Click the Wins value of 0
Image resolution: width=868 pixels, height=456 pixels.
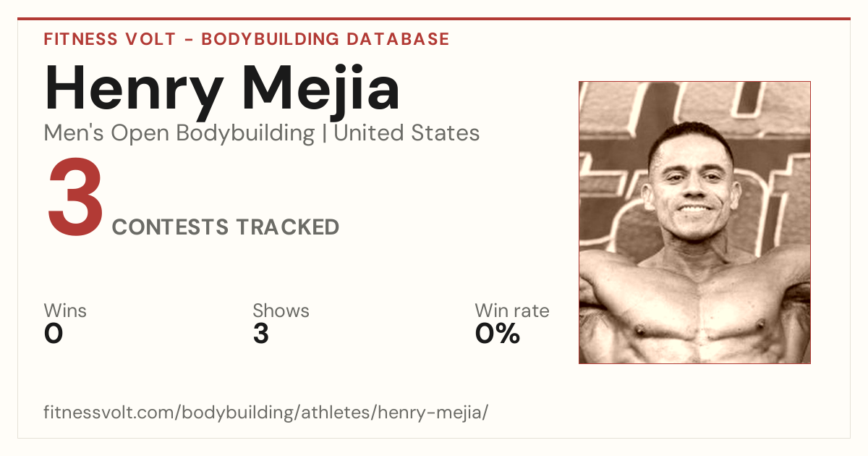click(54, 334)
